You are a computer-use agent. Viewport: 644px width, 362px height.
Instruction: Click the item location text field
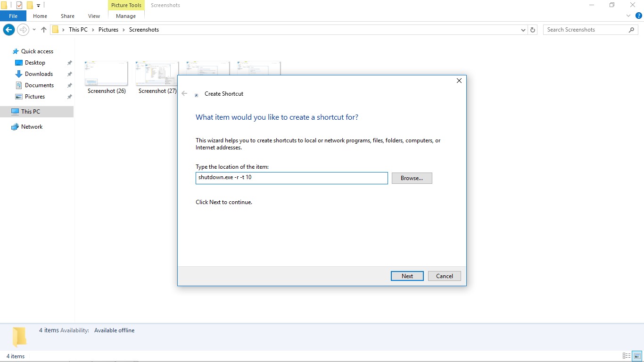click(292, 178)
